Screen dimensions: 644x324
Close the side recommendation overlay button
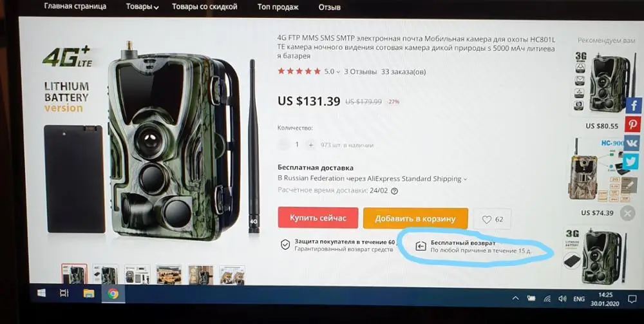pos(627,214)
